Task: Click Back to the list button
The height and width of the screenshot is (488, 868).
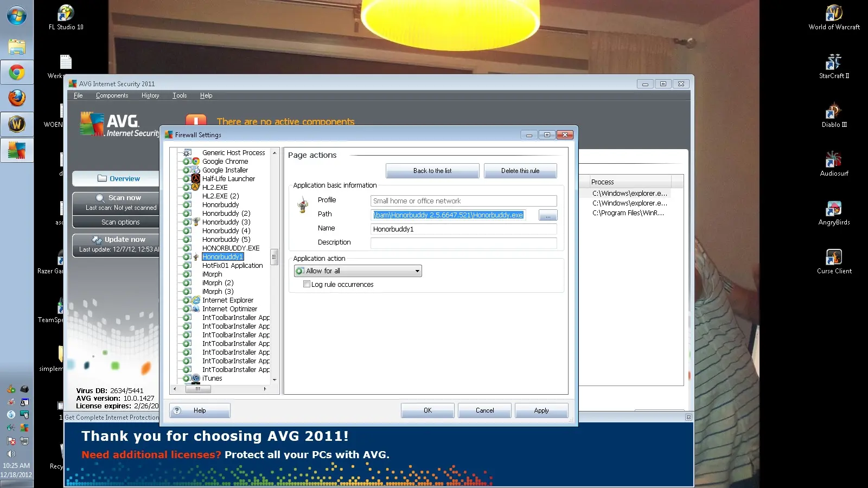Action: 432,171
